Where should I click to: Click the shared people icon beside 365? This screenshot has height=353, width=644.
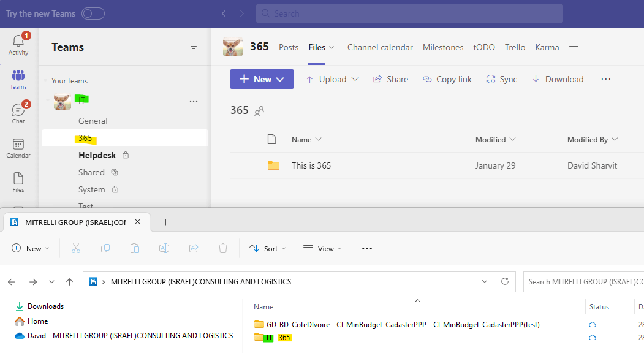[259, 111]
